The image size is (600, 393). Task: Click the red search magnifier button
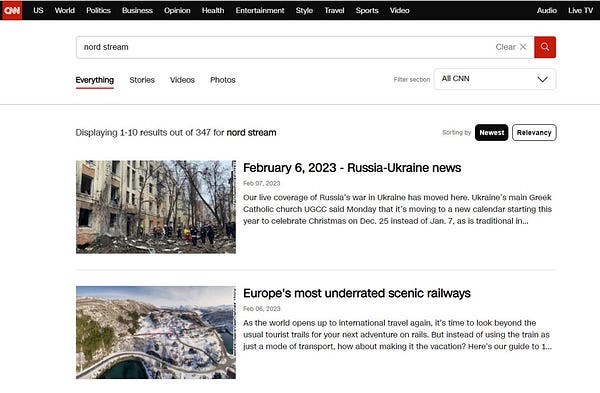[x=545, y=47]
